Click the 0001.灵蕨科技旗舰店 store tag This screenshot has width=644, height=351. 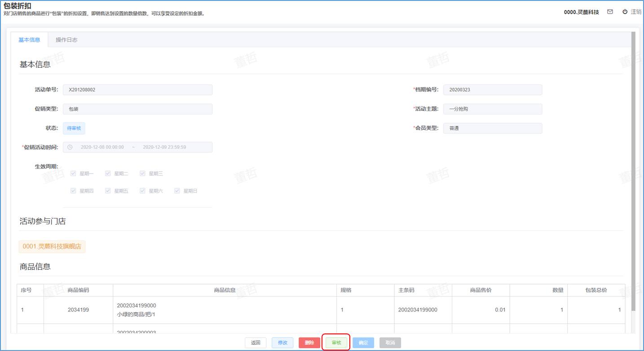pos(52,247)
